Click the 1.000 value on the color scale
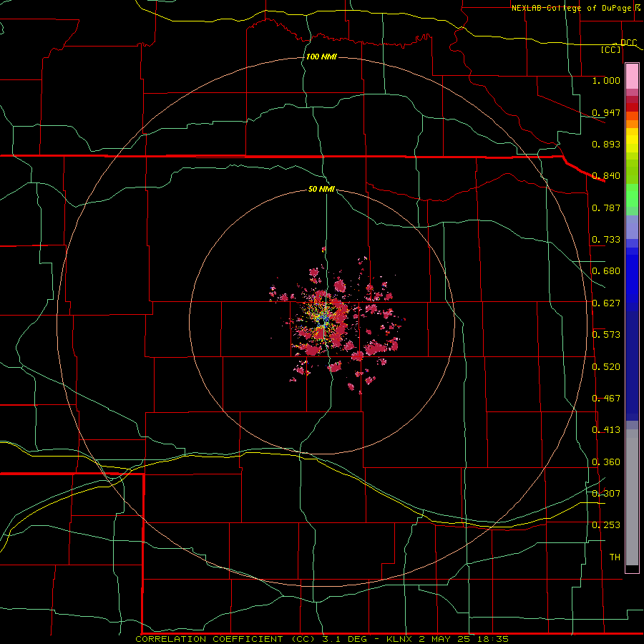This screenshot has width=644, height=644. point(606,80)
